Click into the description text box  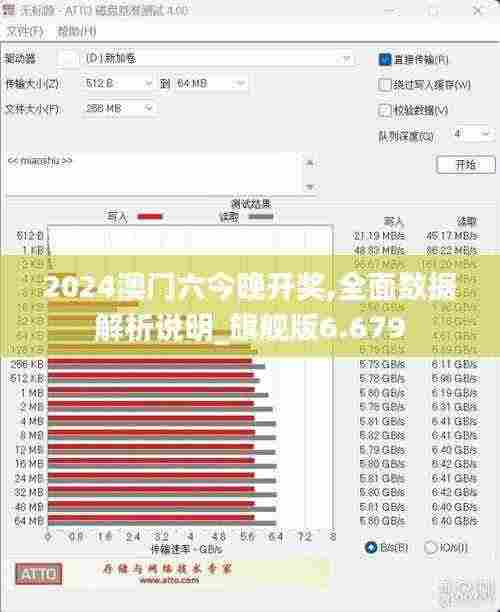tap(152, 173)
